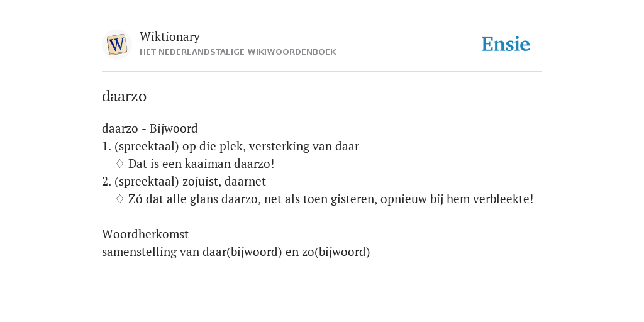Click the horizontal divider under the header
The image size is (644, 322).
pos(322,72)
